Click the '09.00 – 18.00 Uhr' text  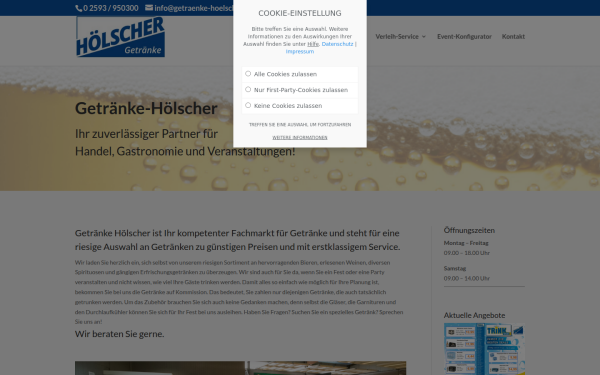click(466, 253)
